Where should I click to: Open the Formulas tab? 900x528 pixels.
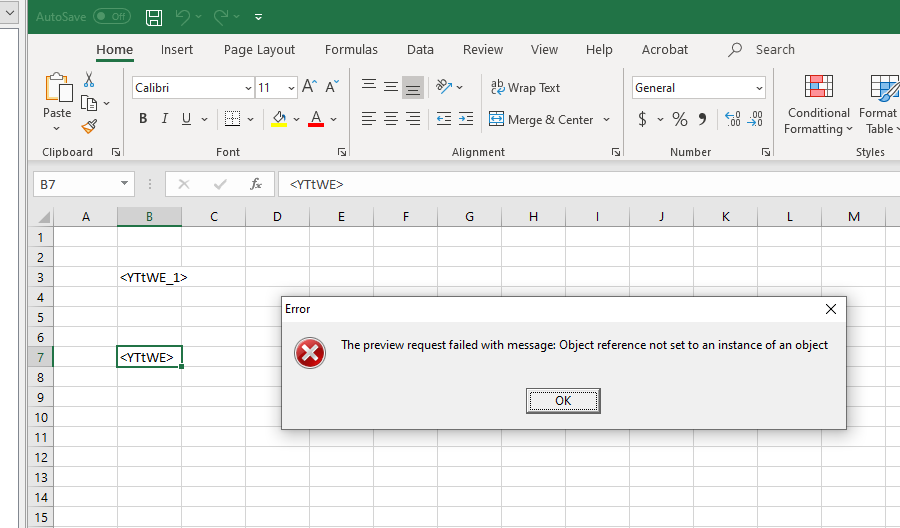click(x=351, y=50)
